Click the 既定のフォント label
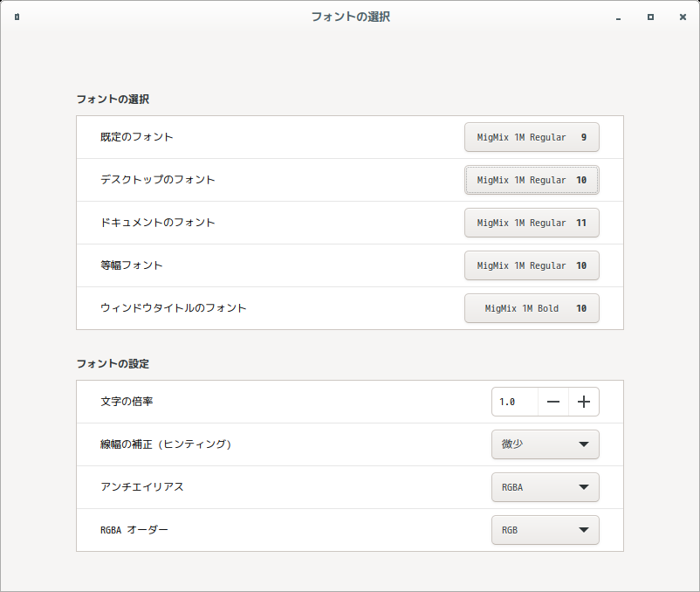The image size is (700, 592). click(137, 137)
